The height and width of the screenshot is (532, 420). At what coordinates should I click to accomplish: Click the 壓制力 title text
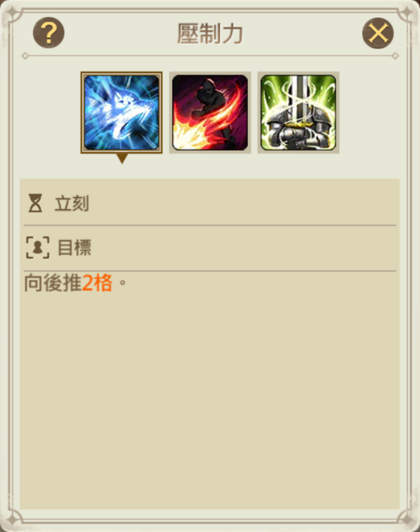[210, 33]
